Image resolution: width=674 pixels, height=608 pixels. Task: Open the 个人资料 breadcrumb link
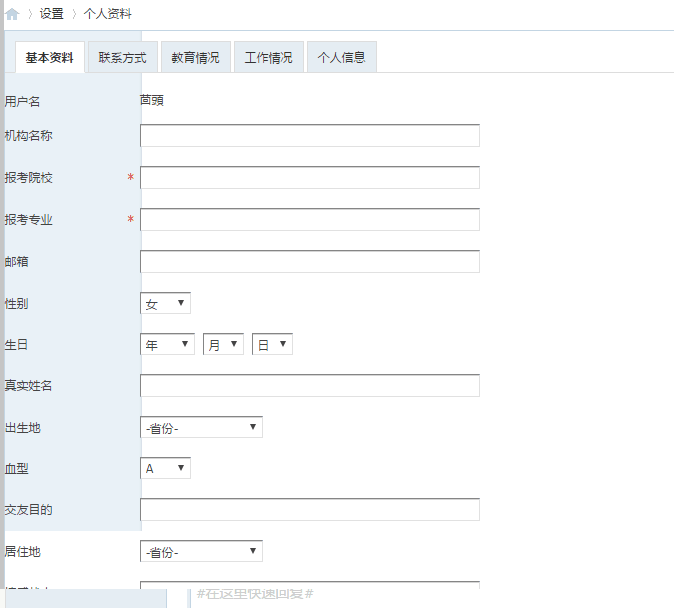pyautogui.click(x=107, y=14)
